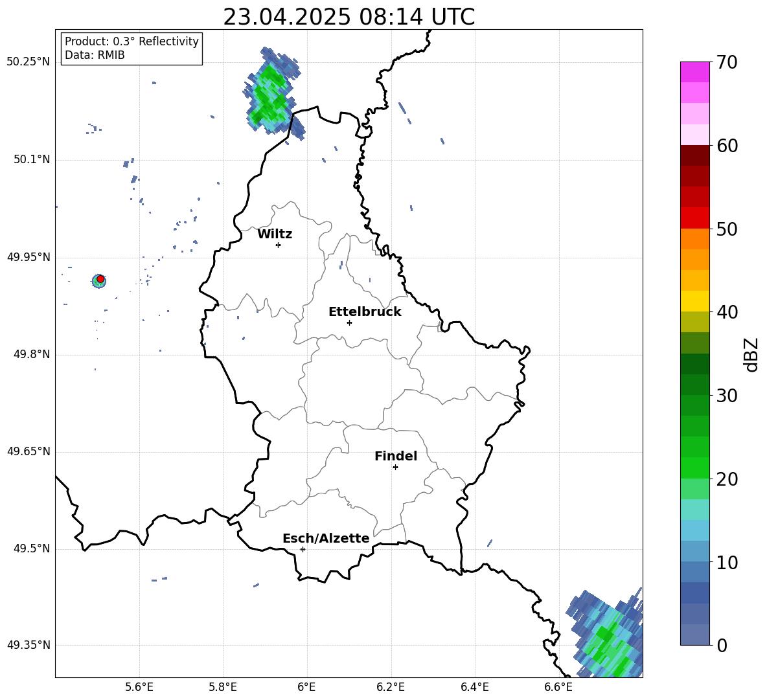767x700 pixels.
Task: Click the colorbar tick label 40
Action: click(727, 312)
